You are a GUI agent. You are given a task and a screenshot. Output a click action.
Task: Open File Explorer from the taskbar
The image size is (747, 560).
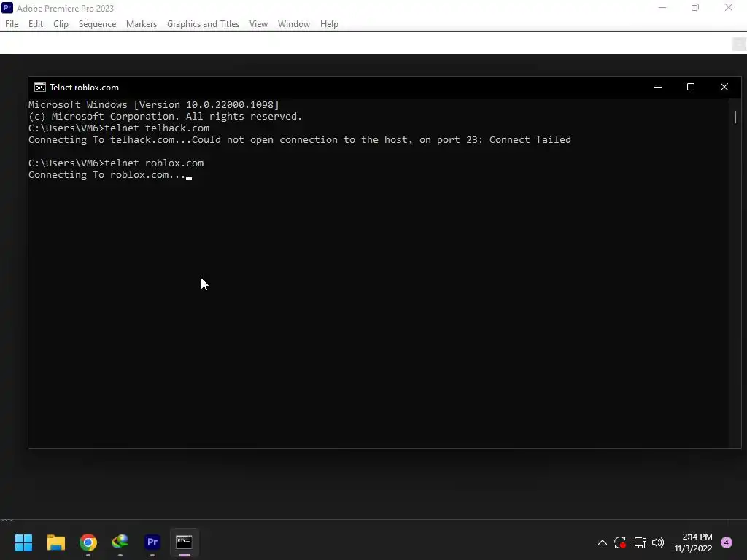point(55,542)
